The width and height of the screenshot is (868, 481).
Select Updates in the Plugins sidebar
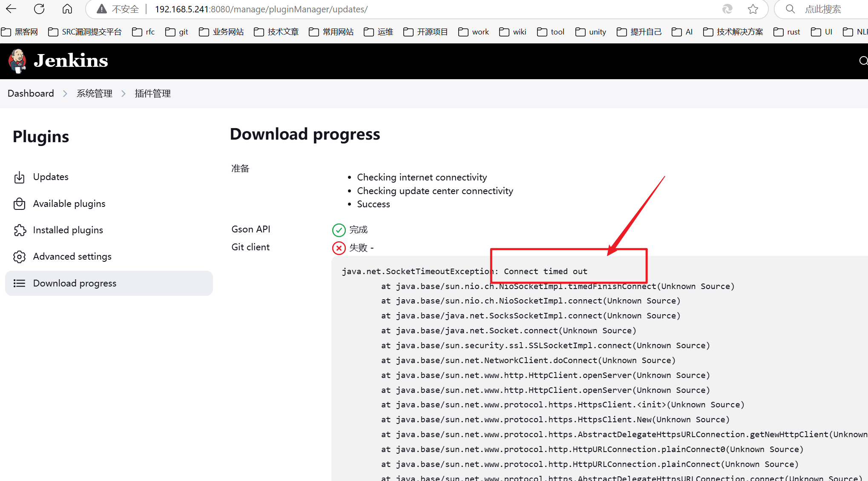pos(109,177)
